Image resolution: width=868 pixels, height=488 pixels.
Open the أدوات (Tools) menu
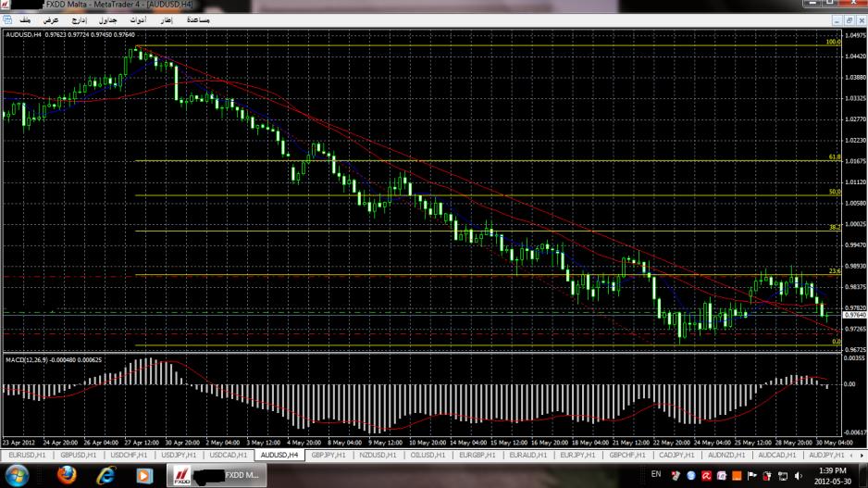137,19
